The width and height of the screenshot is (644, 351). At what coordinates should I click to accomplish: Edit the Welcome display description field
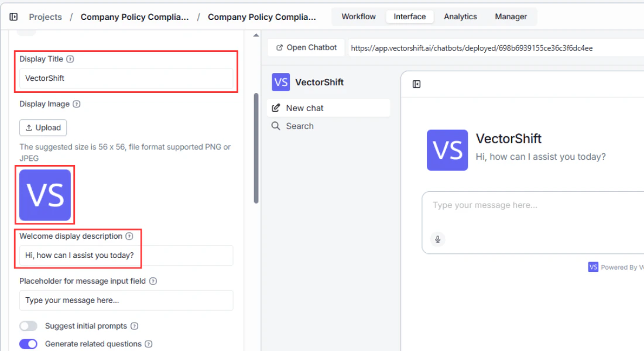pyautogui.click(x=126, y=255)
